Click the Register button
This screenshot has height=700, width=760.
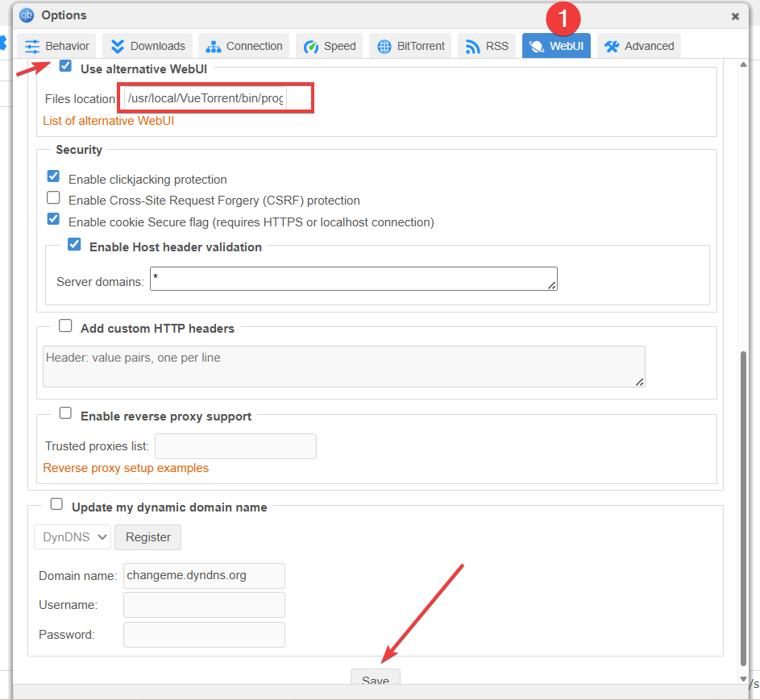[x=148, y=536]
